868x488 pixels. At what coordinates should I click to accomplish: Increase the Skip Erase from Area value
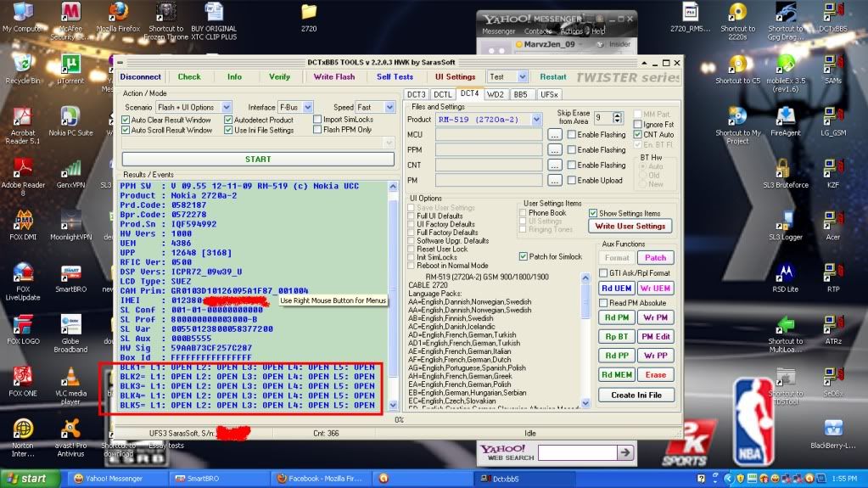point(618,115)
